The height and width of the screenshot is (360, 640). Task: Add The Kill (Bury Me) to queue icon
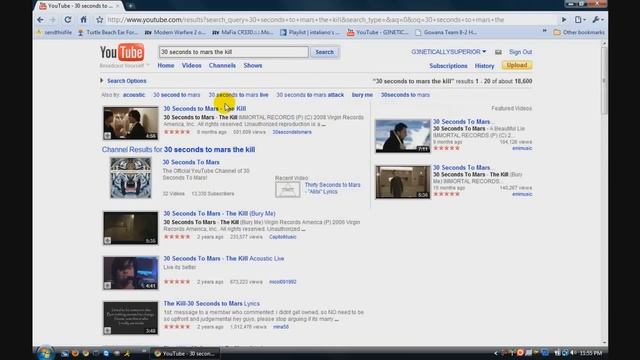point(107,240)
